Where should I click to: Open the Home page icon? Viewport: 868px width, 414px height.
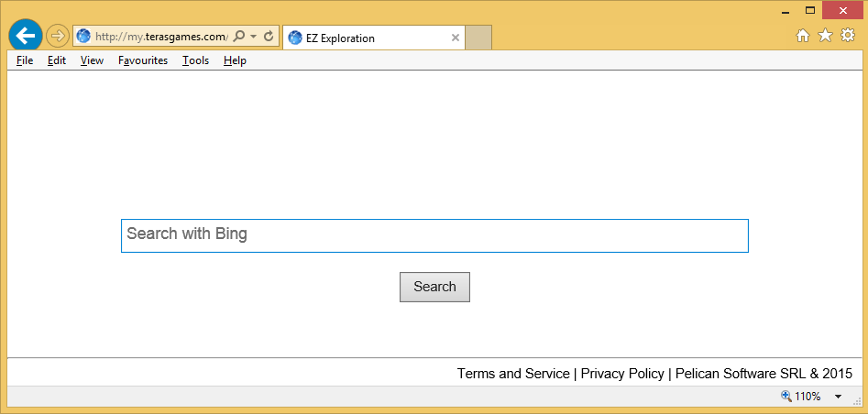tap(803, 36)
